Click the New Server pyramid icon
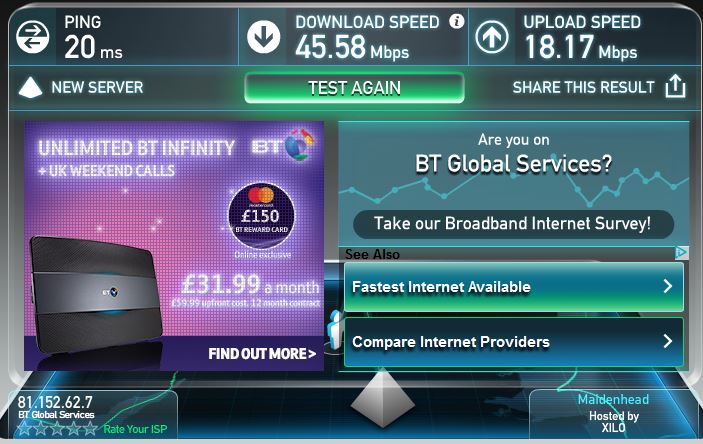Viewport: 703px width, 444px height. click(30, 87)
